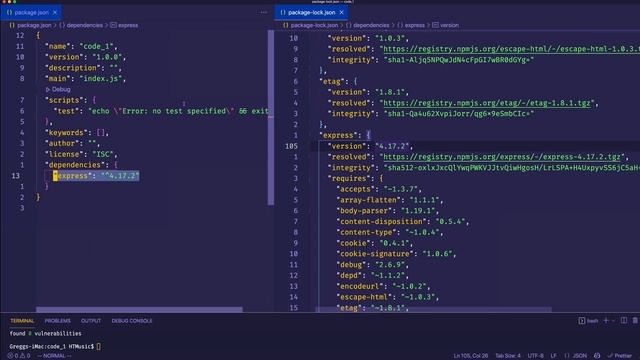Click the terminal prompt input cursor
Image resolution: width=640 pixels, height=360 pixels.
(99, 347)
